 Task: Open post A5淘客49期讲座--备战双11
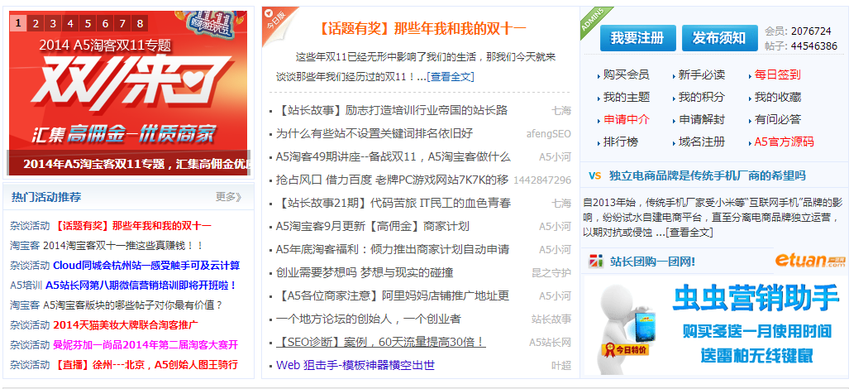(x=393, y=156)
